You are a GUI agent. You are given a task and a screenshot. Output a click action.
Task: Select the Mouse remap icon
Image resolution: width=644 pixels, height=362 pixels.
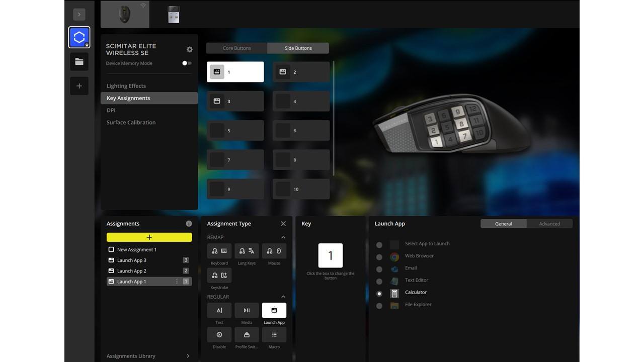pos(274,251)
